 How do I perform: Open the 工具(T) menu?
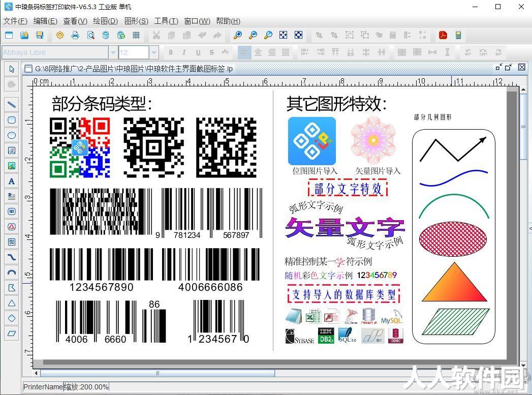pyautogui.click(x=166, y=21)
